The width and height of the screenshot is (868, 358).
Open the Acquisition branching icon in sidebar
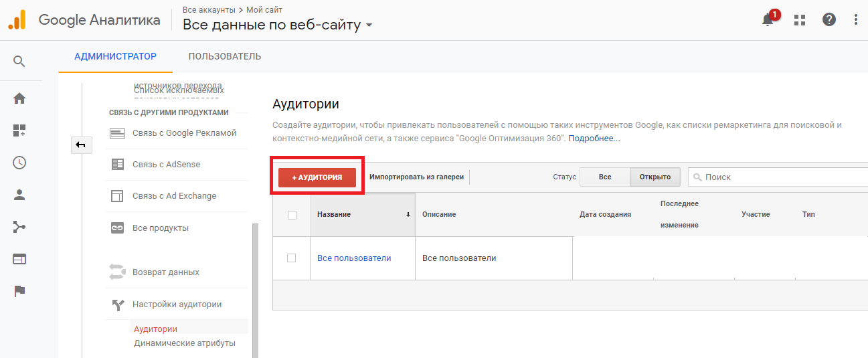[19, 227]
